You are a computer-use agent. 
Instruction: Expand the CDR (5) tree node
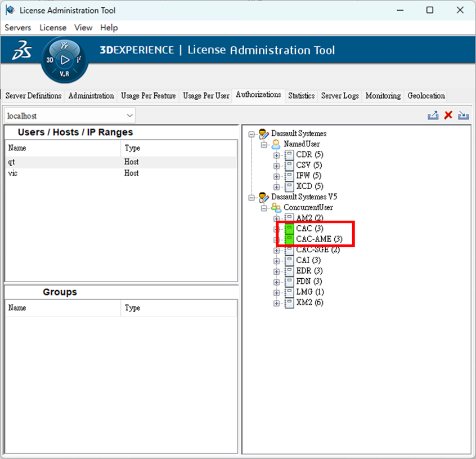(277, 155)
